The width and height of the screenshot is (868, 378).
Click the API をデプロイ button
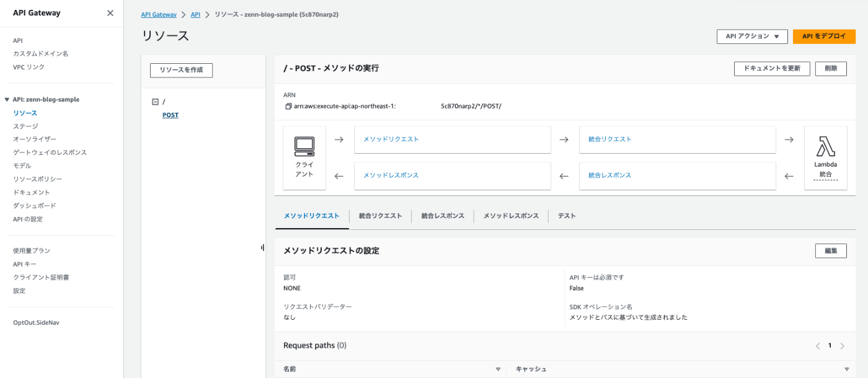[824, 37]
